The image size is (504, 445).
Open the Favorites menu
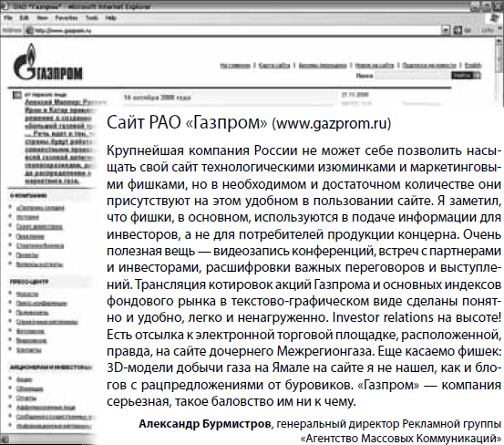tap(67, 17)
